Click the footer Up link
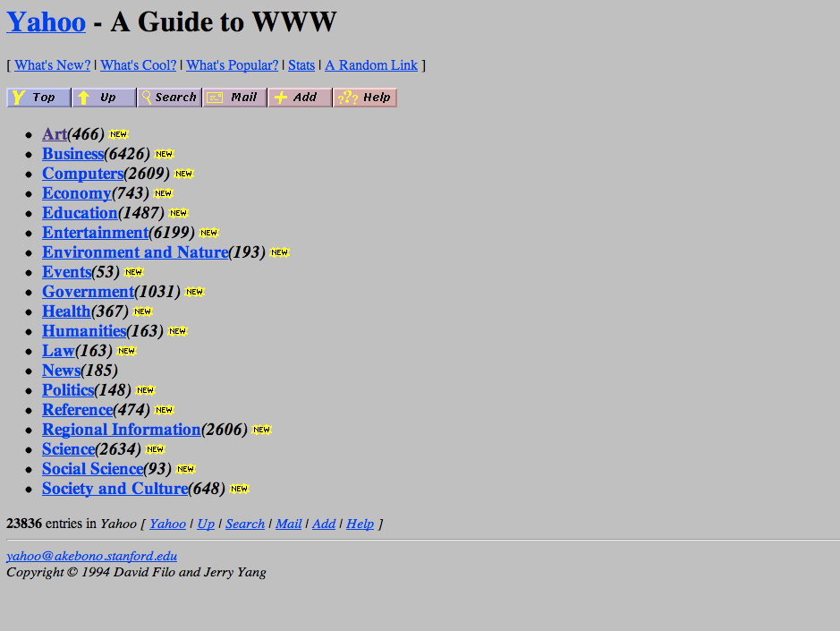This screenshot has width=840, height=631. click(206, 524)
